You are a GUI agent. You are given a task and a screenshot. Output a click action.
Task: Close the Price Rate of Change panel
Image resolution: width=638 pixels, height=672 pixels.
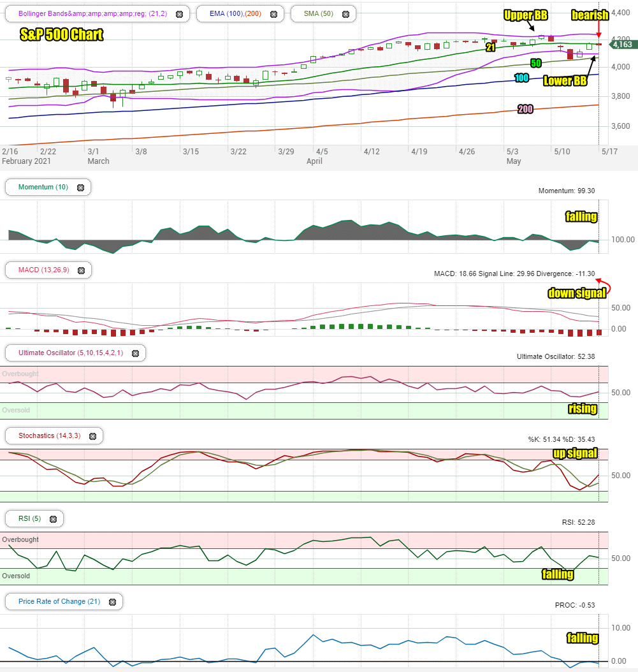(x=113, y=602)
